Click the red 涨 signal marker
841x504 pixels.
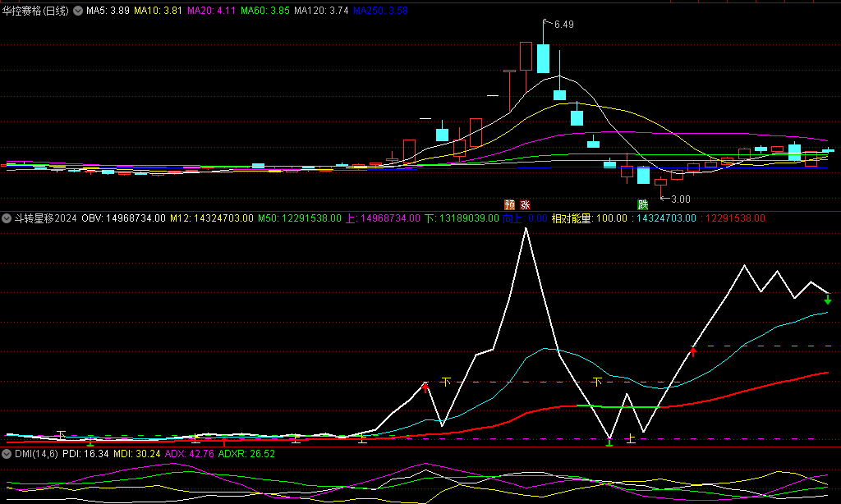525,204
